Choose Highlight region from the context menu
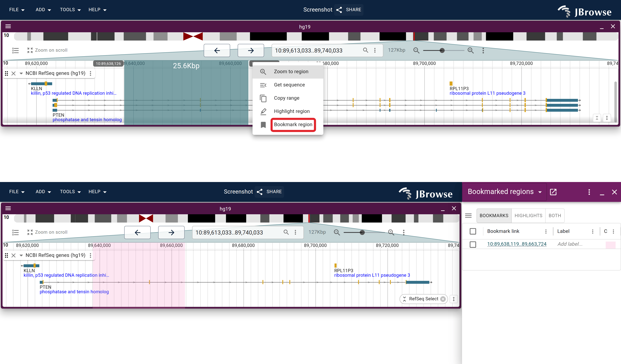The image size is (621, 364). 288,111
